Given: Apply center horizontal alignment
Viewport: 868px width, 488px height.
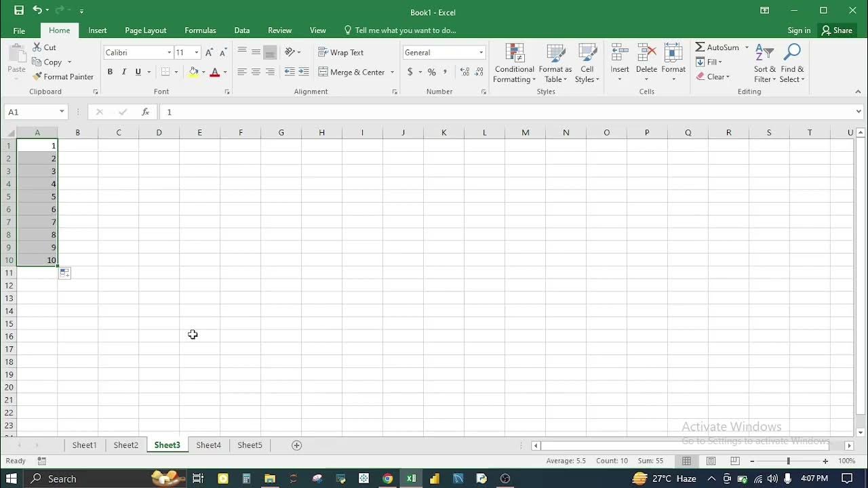Looking at the screenshot, I should (256, 72).
